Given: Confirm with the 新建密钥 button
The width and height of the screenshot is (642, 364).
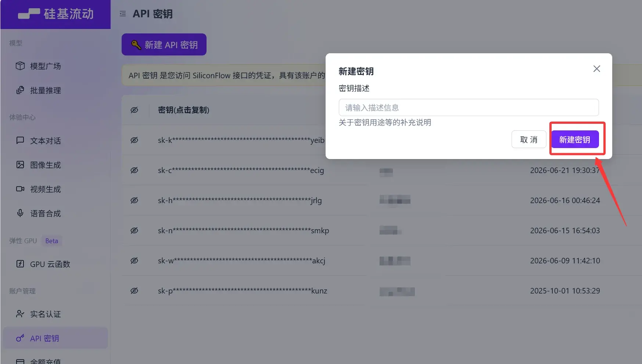Looking at the screenshot, I should coord(575,140).
